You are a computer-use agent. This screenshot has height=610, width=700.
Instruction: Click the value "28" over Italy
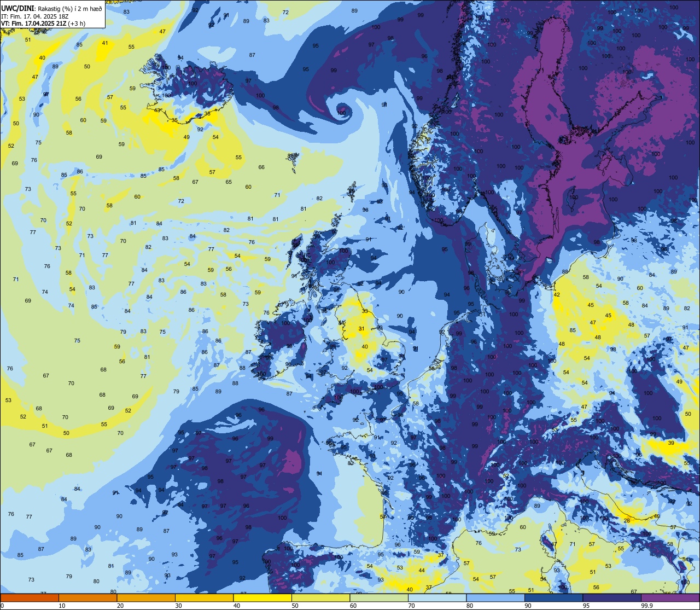(x=627, y=520)
